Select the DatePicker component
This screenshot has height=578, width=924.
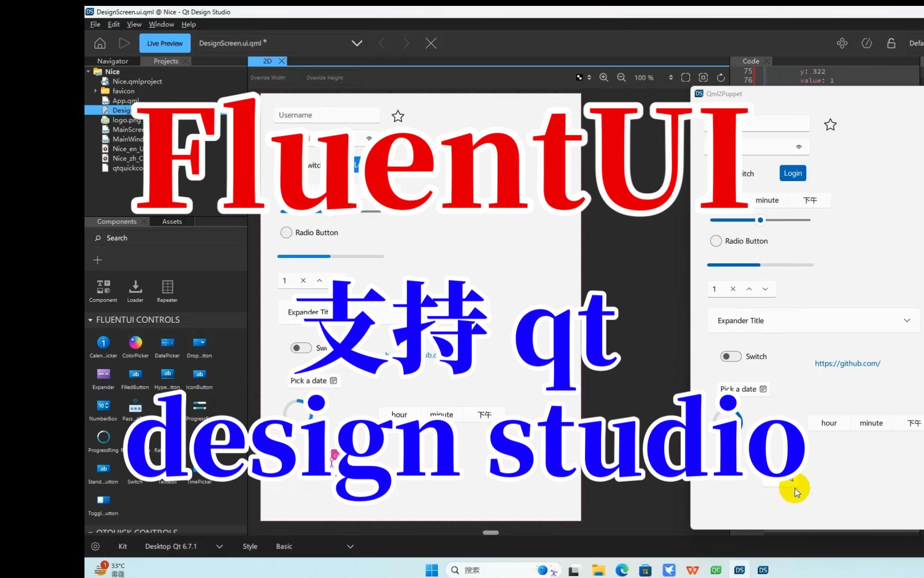[167, 347]
